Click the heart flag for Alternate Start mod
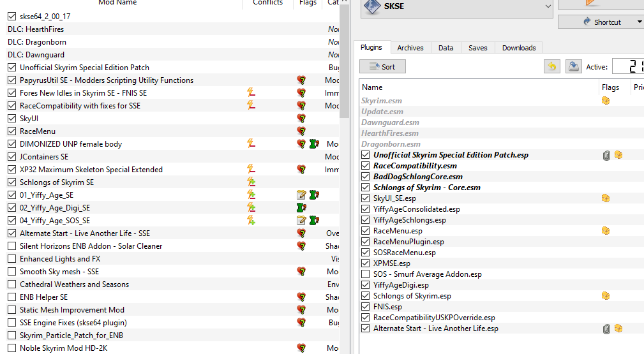 click(301, 233)
